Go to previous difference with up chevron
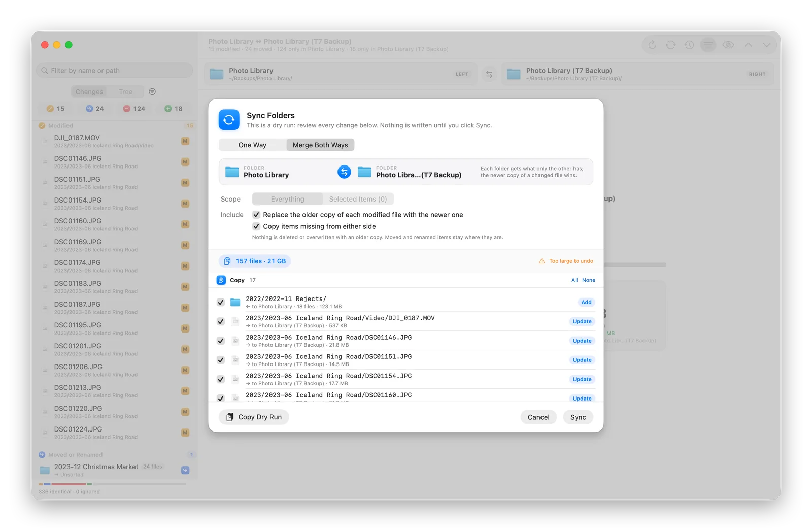 pyautogui.click(x=748, y=45)
